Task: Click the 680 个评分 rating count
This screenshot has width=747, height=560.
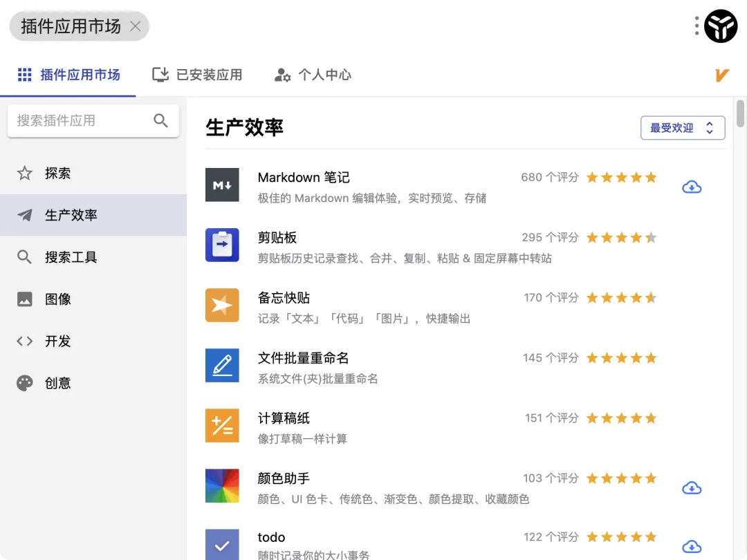Action: (550, 177)
